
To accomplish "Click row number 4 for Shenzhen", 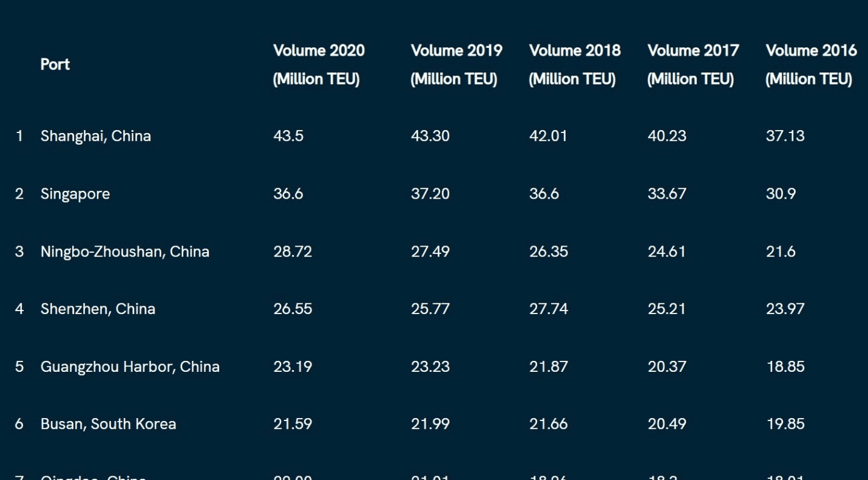I will click(x=19, y=309).
